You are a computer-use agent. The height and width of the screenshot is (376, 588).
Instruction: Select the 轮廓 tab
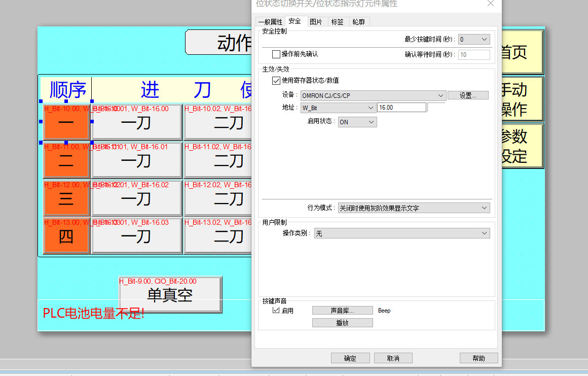click(358, 22)
